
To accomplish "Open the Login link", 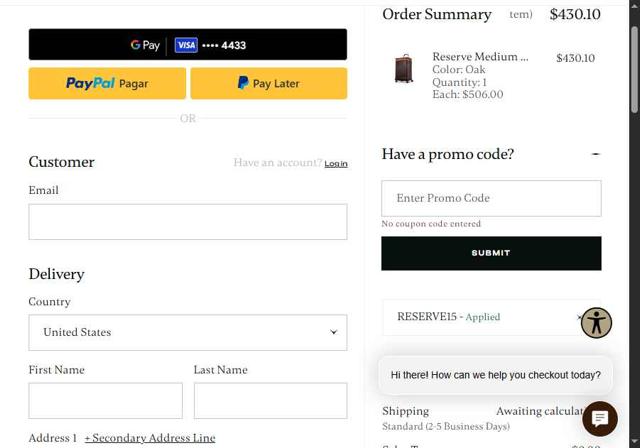I will 336,164.
